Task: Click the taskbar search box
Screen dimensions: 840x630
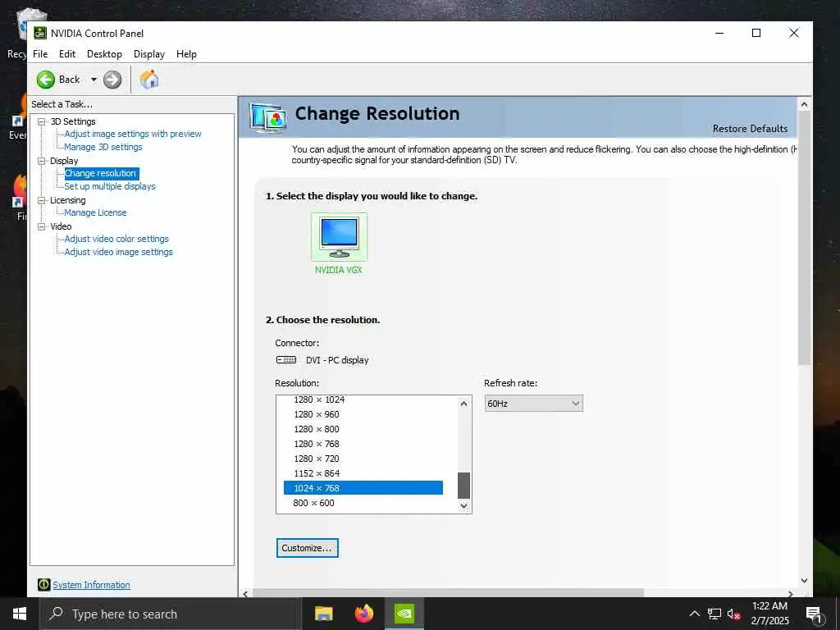Action: 171,614
